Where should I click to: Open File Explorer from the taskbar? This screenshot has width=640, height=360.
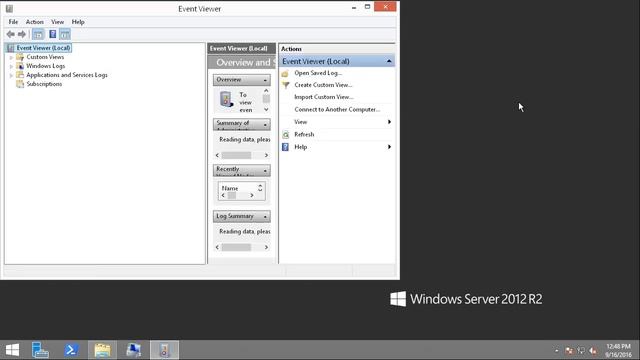(x=102, y=350)
